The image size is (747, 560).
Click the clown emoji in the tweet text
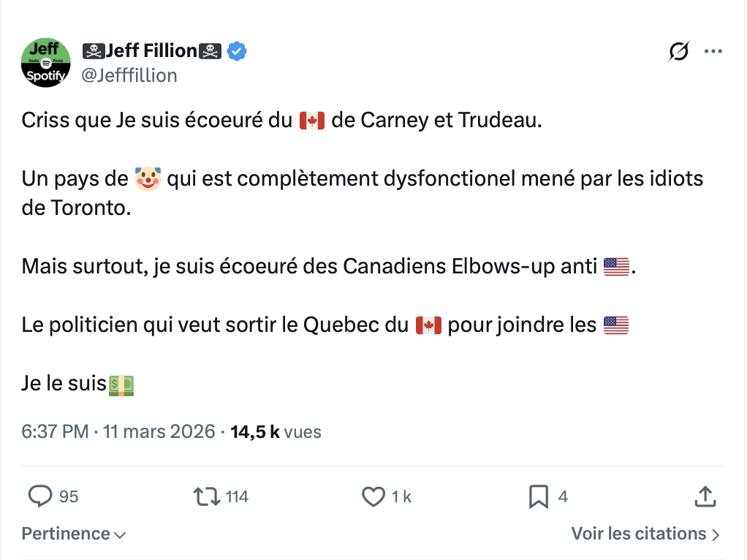[148, 178]
